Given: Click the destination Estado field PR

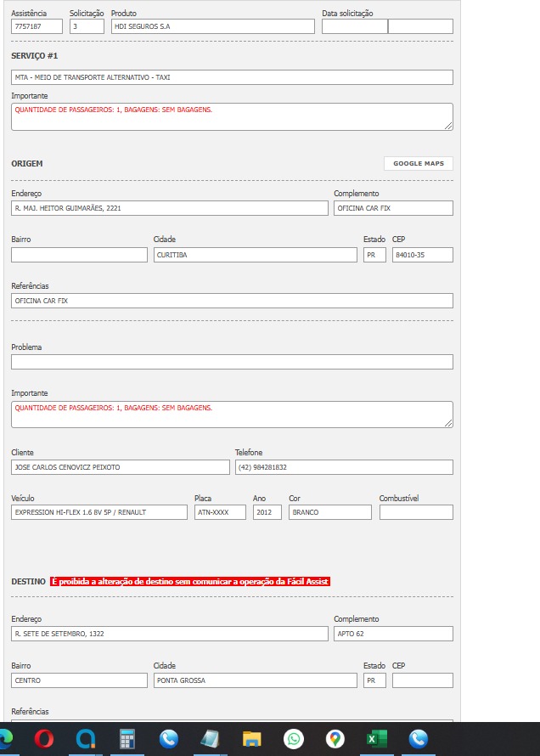Looking at the screenshot, I should click(374, 680).
